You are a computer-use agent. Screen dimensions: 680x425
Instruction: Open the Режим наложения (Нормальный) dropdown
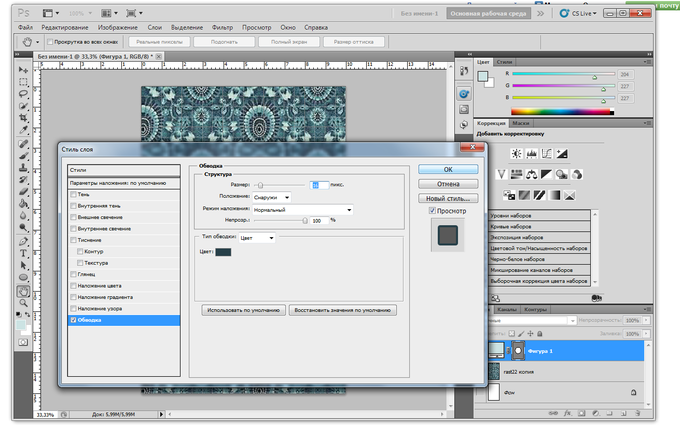(303, 210)
